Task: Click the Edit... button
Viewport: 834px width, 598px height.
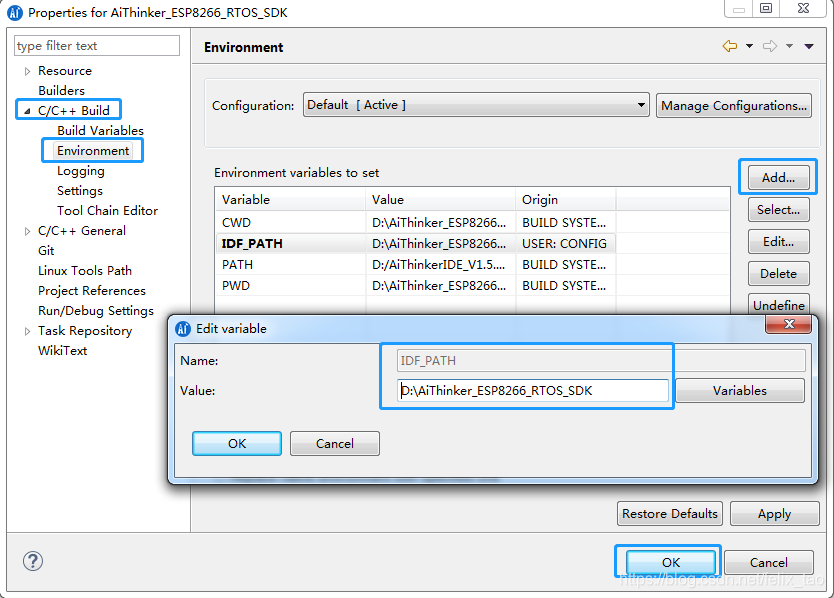Action: [x=778, y=242]
